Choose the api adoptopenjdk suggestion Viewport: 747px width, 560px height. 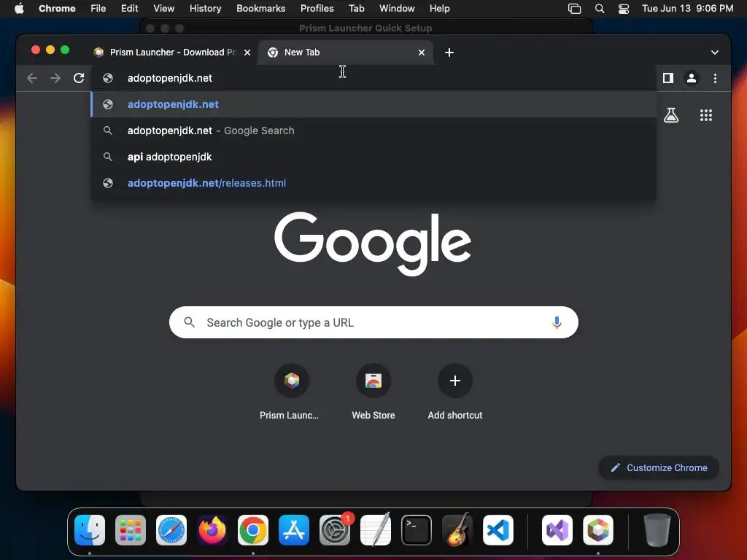coord(373,157)
